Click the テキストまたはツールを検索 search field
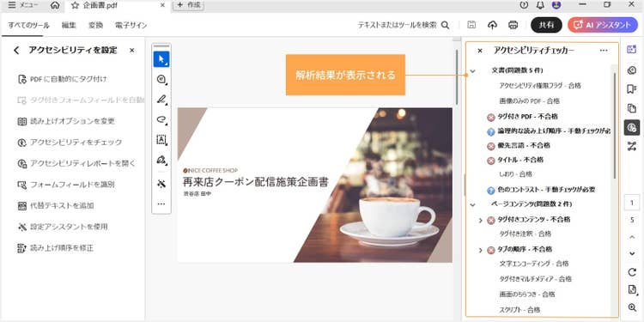This screenshot has height=322, width=644. pyautogui.click(x=404, y=25)
